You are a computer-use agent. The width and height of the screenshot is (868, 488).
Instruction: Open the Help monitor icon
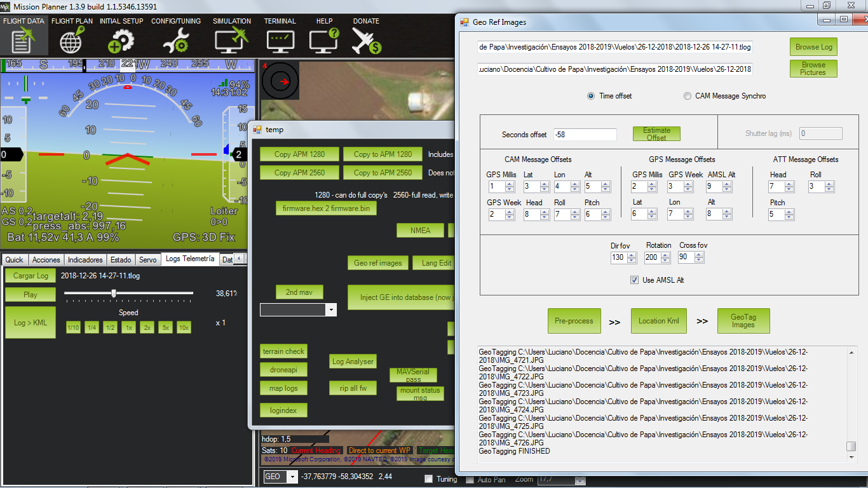(324, 41)
